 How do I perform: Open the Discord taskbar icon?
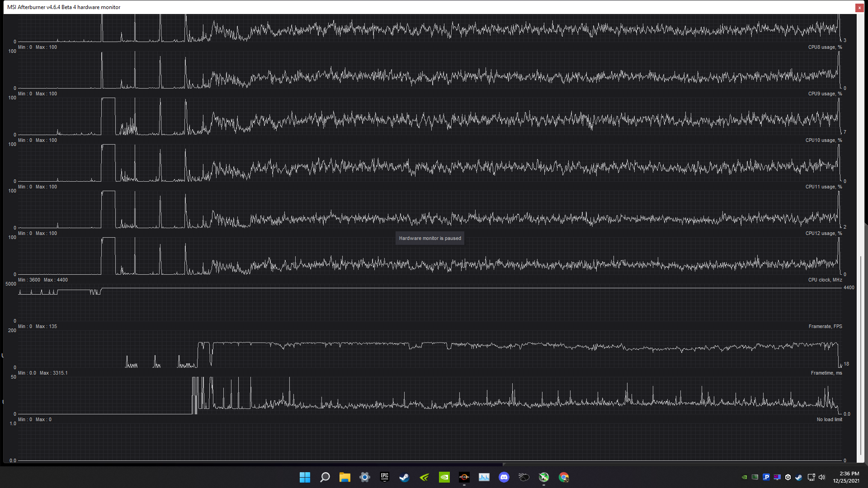[504, 477]
